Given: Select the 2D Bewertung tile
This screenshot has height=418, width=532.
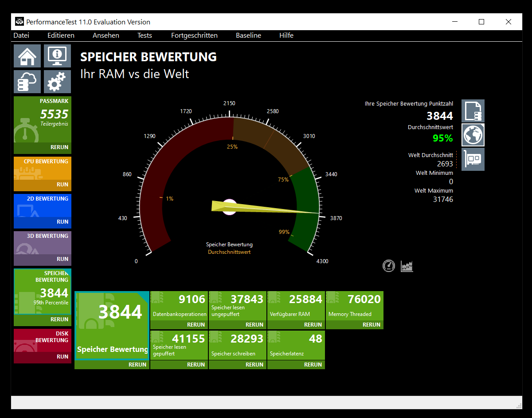Looking at the screenshot, I should 43,205.
